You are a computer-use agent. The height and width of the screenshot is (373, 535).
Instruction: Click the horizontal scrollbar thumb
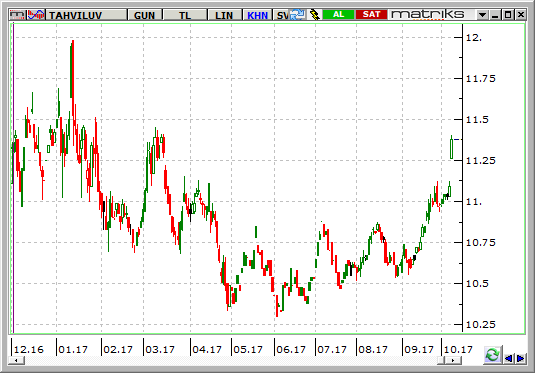click(441, 360)
